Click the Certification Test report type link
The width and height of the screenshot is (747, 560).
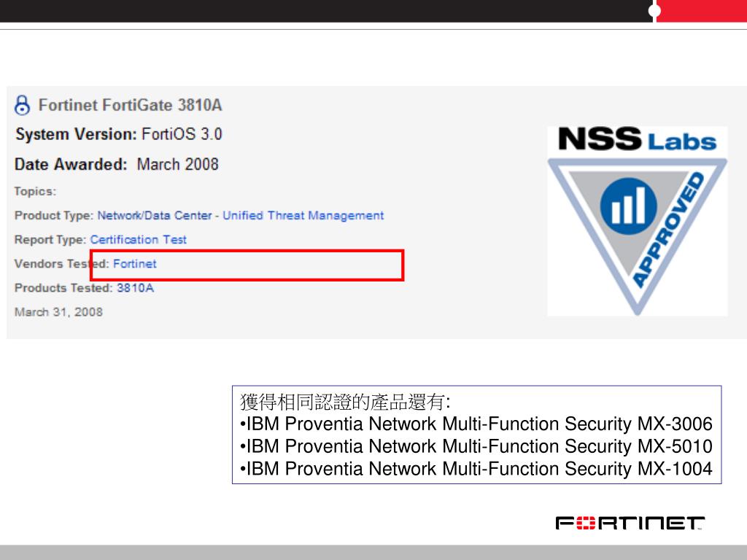point(138,239)
